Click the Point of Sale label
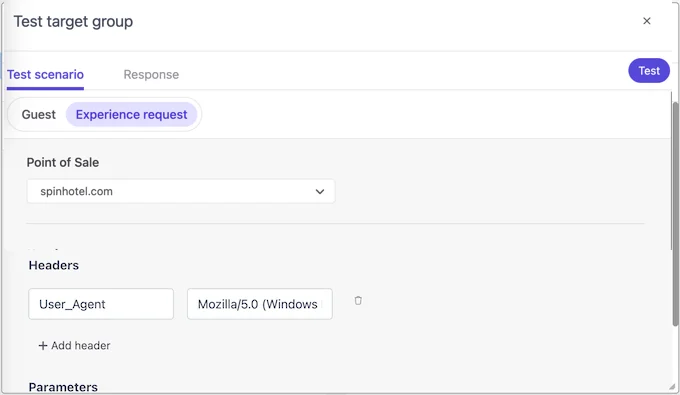The height and width of the screenshot is (395, 680). [x=63, y=162]
